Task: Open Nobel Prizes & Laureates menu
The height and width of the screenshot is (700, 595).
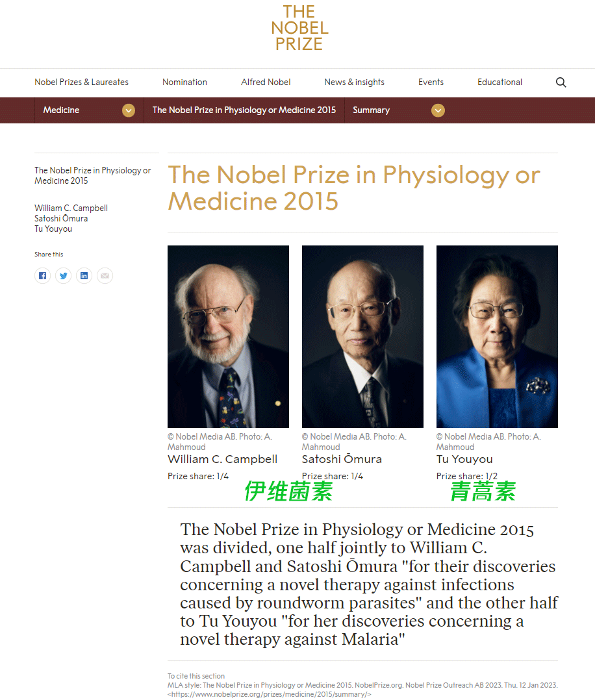Action: coord(81,82)
